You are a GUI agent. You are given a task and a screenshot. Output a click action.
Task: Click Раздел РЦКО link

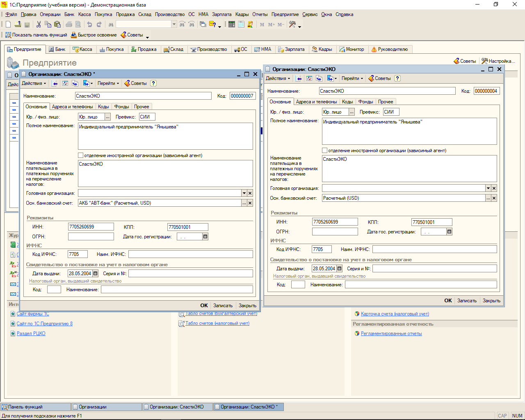pyautogui.click(x=31, y=333)
